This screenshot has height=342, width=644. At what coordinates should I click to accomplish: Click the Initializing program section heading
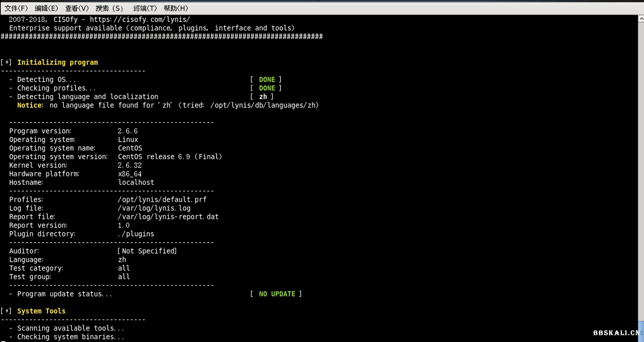point(57,62)
